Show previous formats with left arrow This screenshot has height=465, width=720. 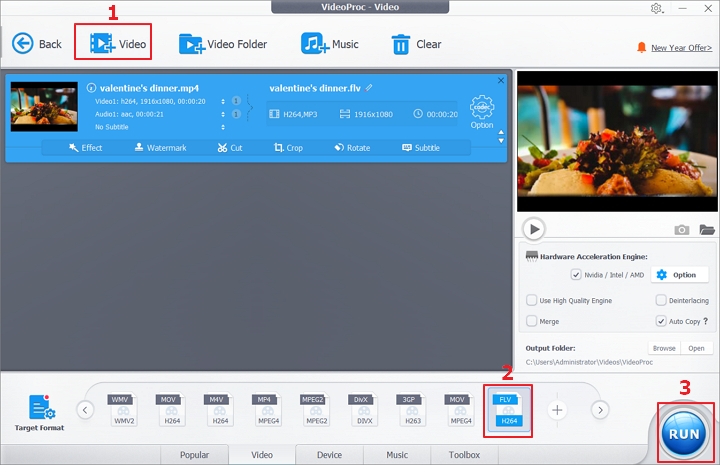pyautogui.click(x=85, y=410)
